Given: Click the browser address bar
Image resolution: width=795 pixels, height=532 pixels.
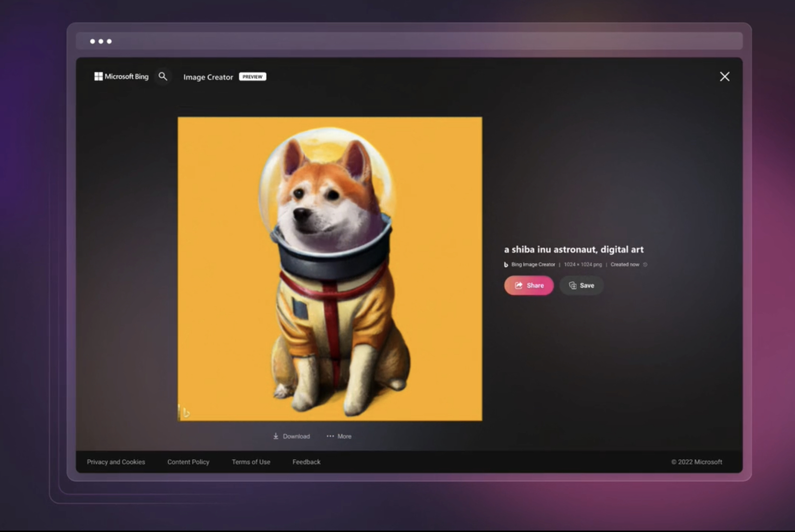Looking at the screenshot, I should 409,41.
